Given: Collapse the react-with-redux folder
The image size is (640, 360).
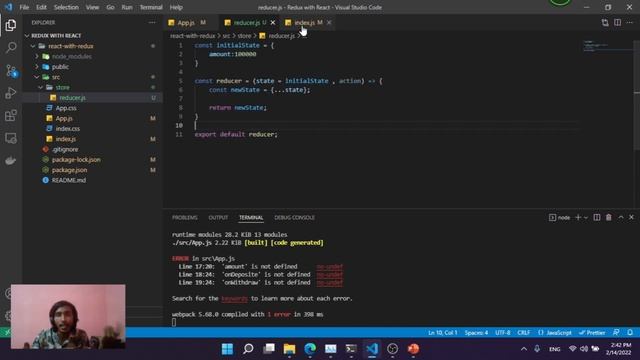Looking at the screenshot, I should tap(93, 46).
